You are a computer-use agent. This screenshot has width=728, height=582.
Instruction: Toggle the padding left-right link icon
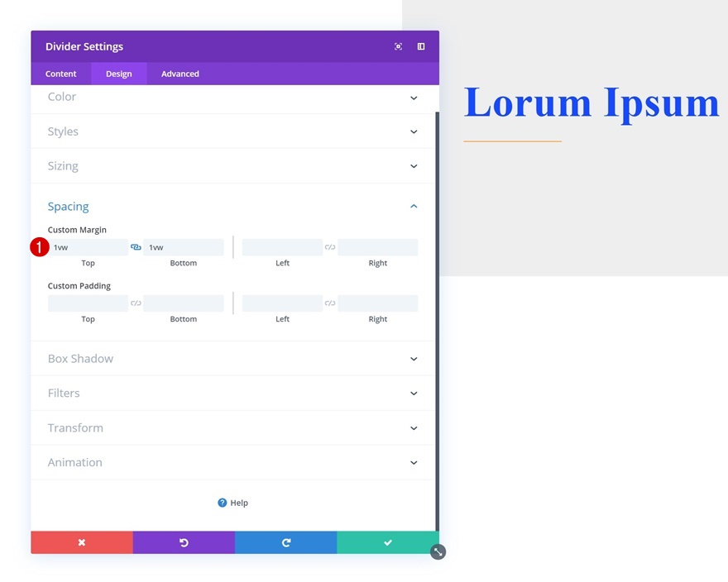[x=329, y=303]
